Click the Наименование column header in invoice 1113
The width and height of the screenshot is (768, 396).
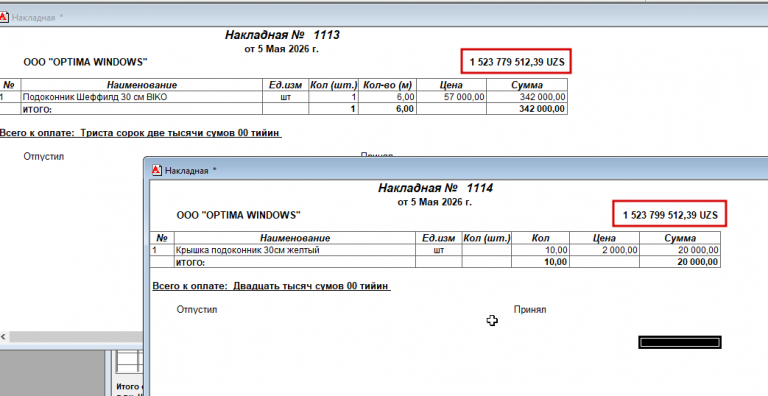point(142,85)
